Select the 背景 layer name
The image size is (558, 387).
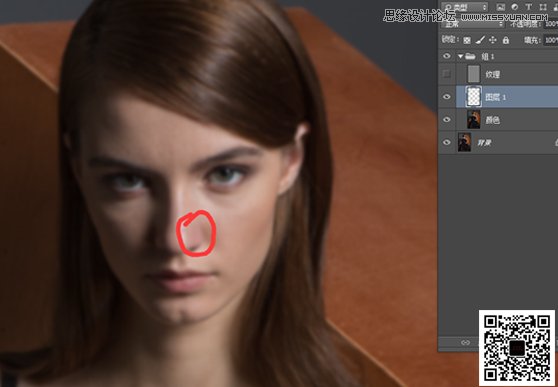(484, 143)
